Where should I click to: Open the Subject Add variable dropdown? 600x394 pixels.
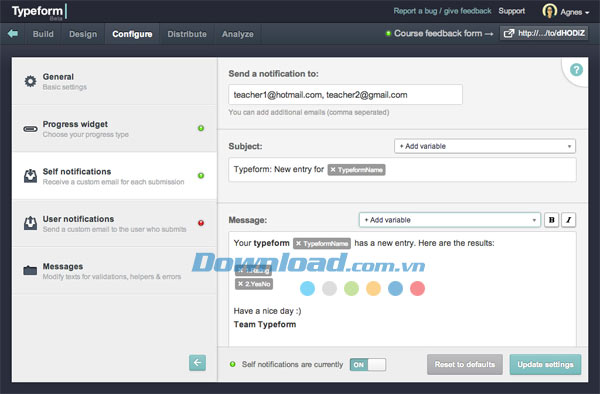(485, 146)
